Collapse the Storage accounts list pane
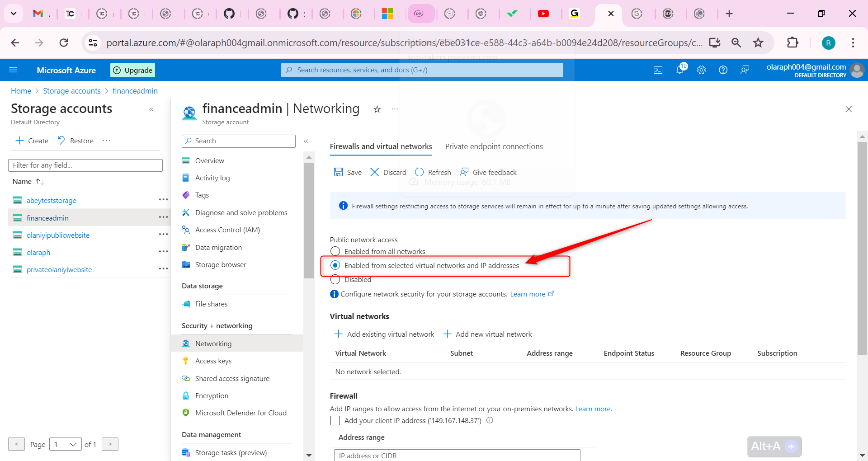 pyautogui.click(x=151, y=109)
